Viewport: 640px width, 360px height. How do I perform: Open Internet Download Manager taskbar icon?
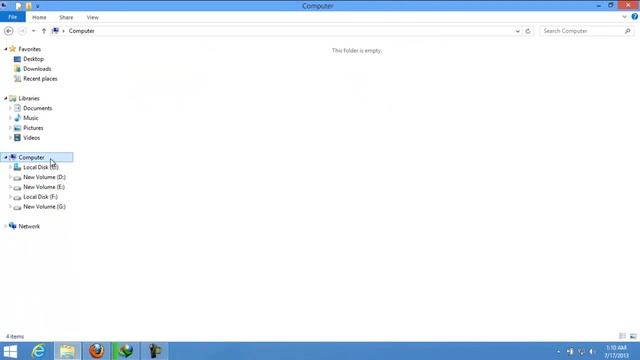click(126, 351)
